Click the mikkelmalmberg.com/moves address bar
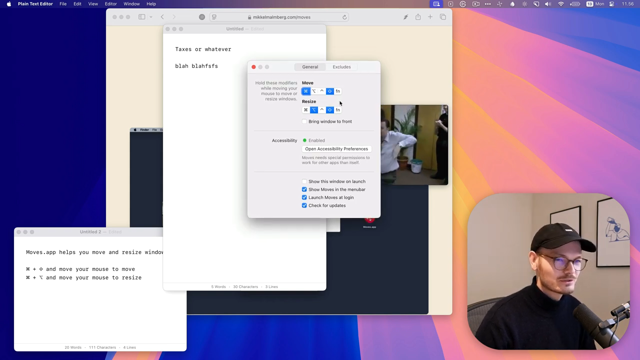 click(279, 17)
